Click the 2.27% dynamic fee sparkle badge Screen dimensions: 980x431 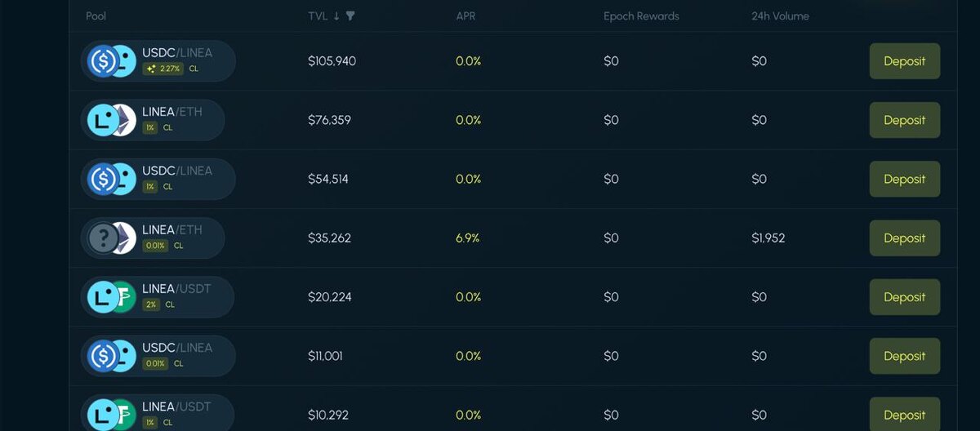point(163,69)
